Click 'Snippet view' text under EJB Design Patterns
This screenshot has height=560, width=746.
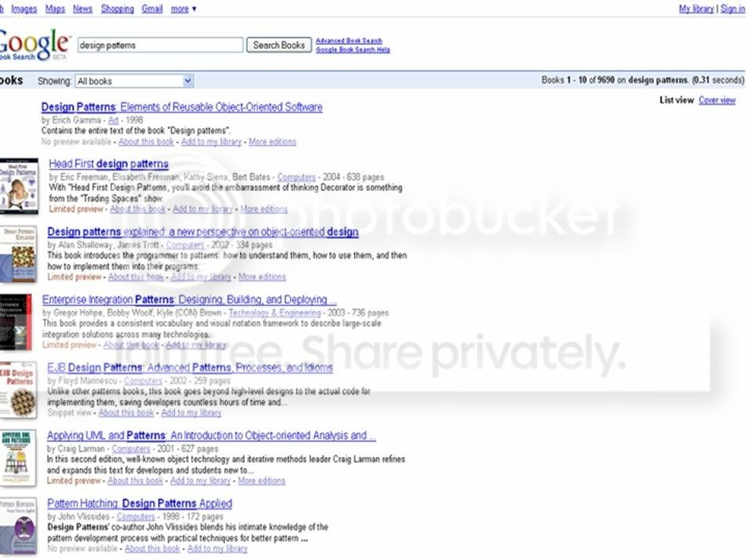(69, 413)
